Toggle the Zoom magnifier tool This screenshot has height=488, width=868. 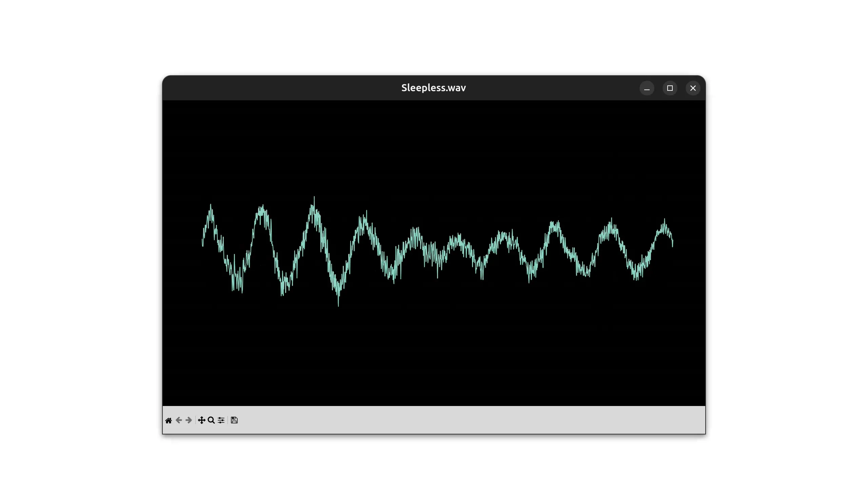coord(211,421)
